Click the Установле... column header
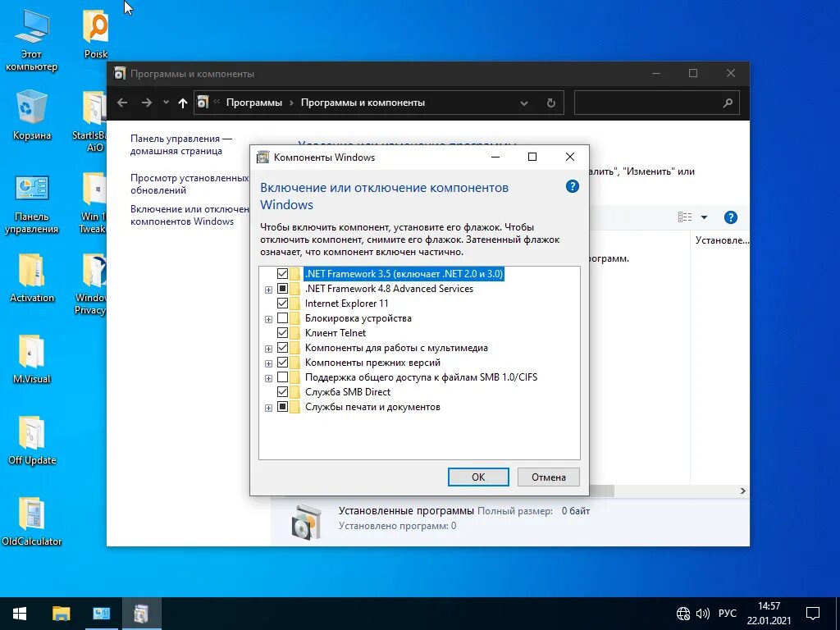 (721, 240)
